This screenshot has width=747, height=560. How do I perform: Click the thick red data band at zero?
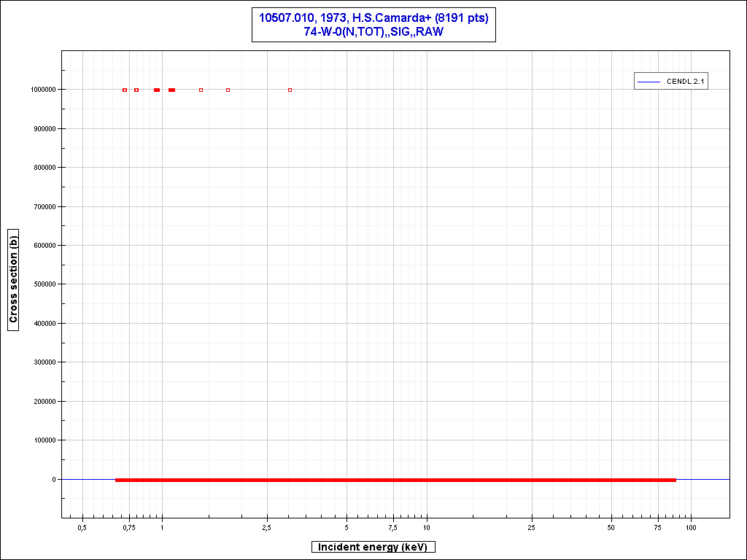pyautogui.click(x=395, y=480)
